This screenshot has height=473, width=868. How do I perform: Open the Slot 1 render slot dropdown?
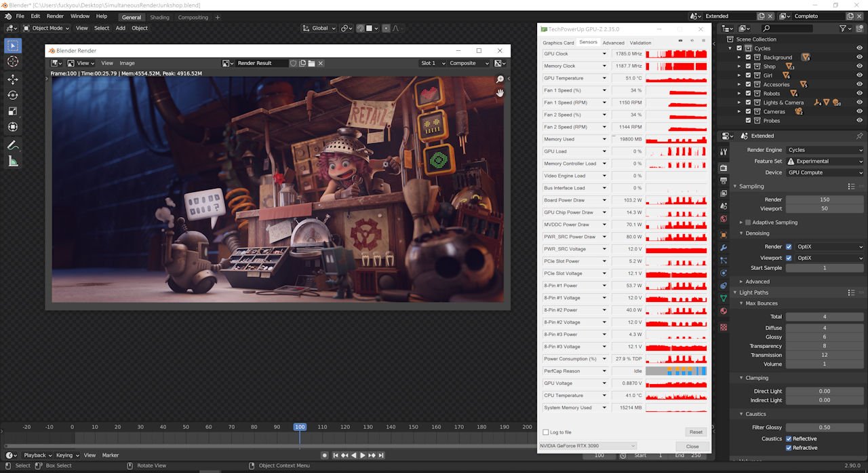432,63
